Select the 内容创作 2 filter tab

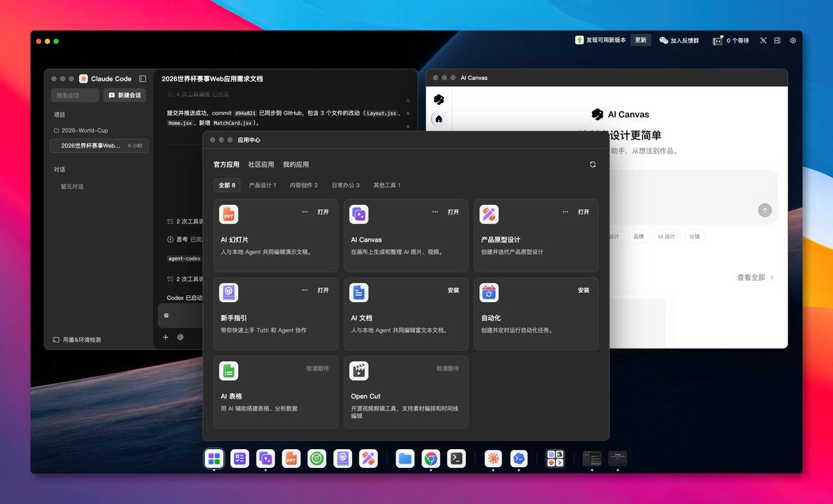click(x=304, y=185)
